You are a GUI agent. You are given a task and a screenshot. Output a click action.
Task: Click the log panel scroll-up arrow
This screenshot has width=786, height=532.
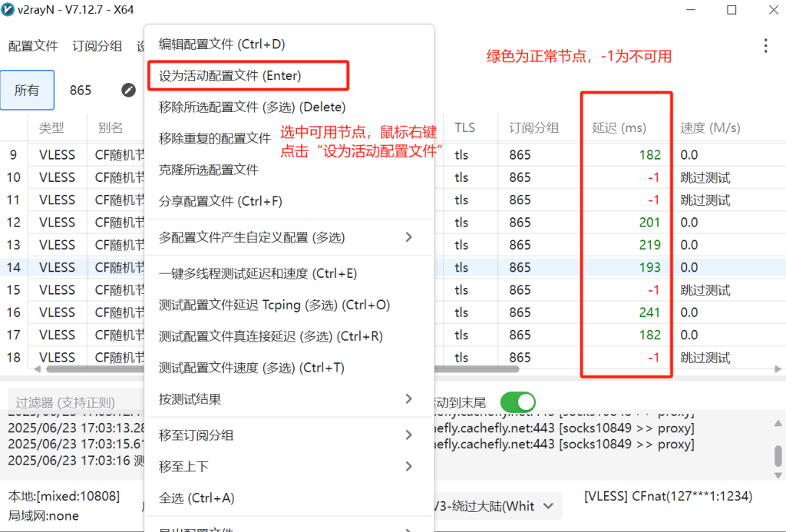click(x=778, y=424)
